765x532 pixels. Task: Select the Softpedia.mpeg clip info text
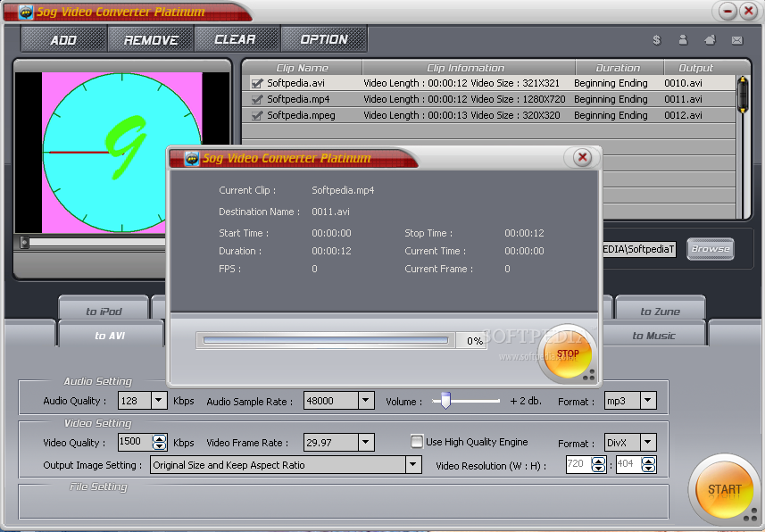click(461, 116)
